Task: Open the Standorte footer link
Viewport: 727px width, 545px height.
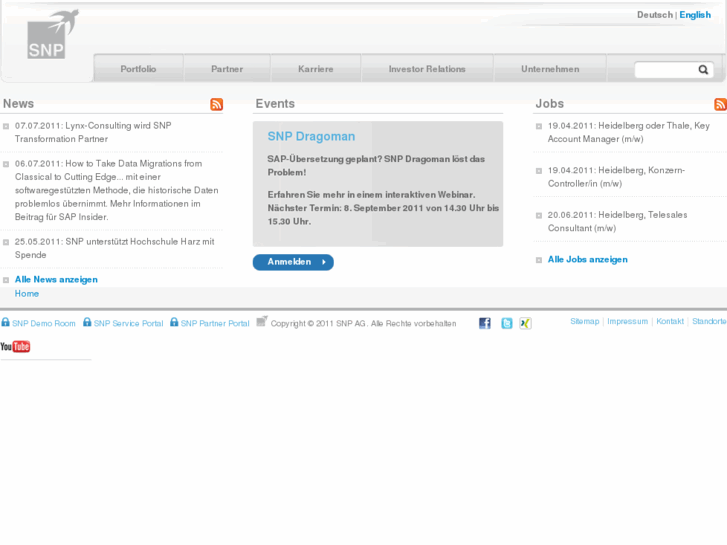Action: [709, 321]
